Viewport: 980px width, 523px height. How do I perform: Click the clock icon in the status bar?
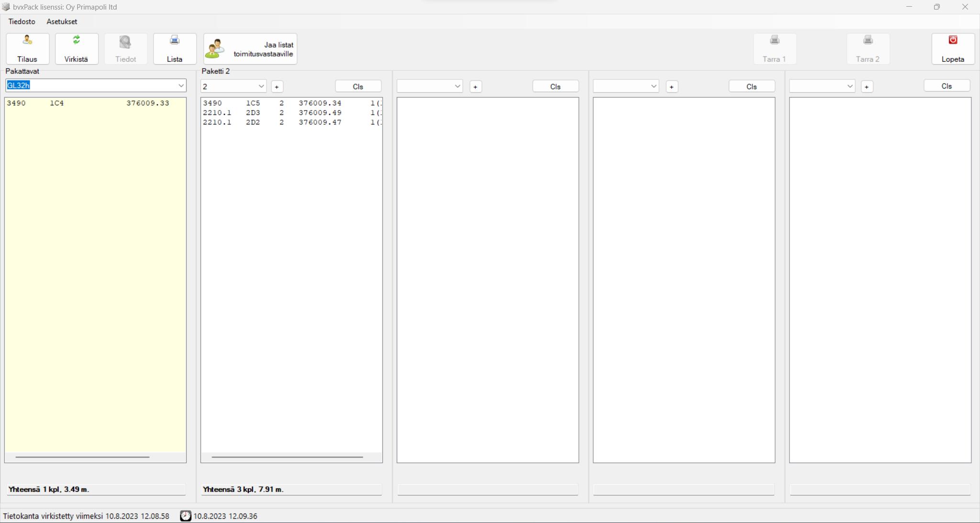(x=185, y=516)
